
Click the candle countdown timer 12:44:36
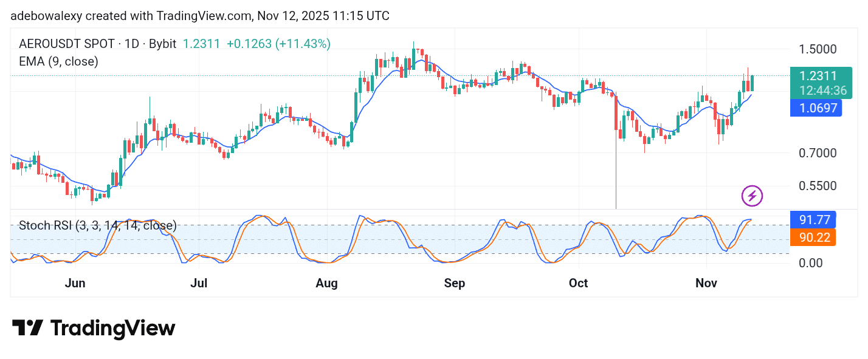click(x=822, y=91)
